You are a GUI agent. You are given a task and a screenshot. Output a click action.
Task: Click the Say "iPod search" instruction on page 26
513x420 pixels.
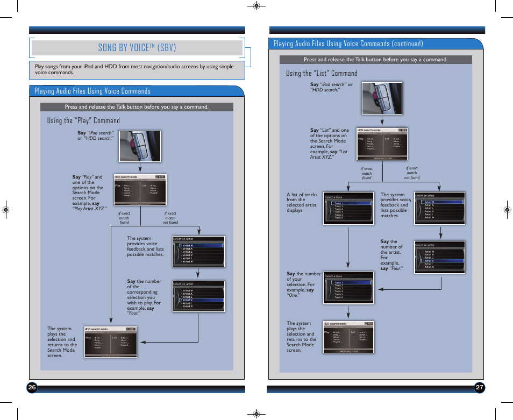96,136
